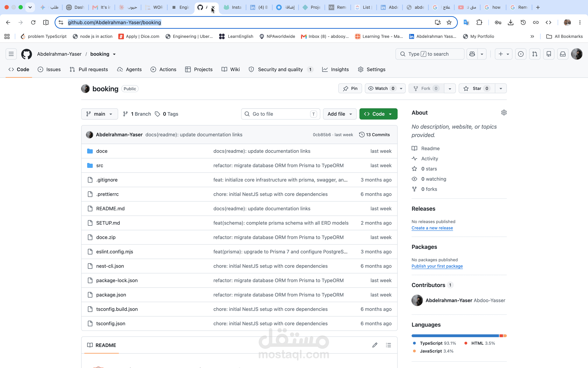Open the Copilot chat icon
588x368 pixels.
point(472,54)
